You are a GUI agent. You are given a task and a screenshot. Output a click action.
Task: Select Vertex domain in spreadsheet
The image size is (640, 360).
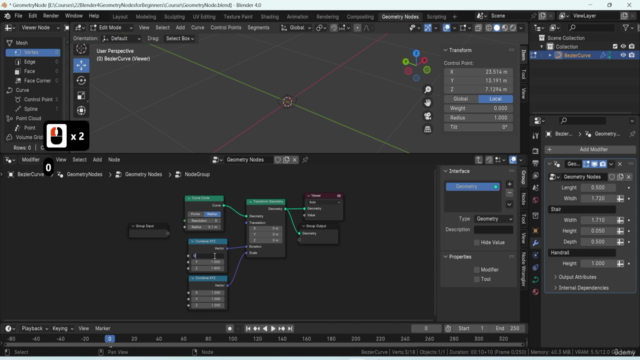[33, 52]
